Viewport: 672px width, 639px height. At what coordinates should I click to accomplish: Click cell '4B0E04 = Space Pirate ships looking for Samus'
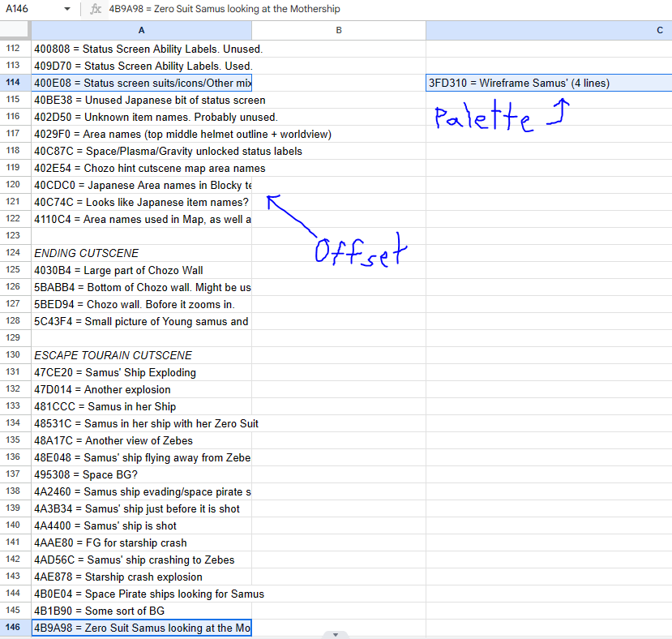click(x=141, y=594)
